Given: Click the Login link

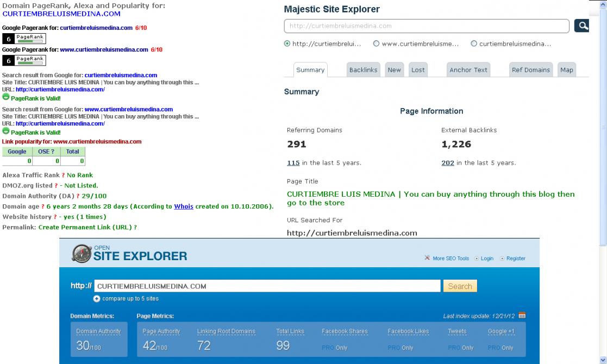Looking at the screenshot, I should click(x=487, y=259).
